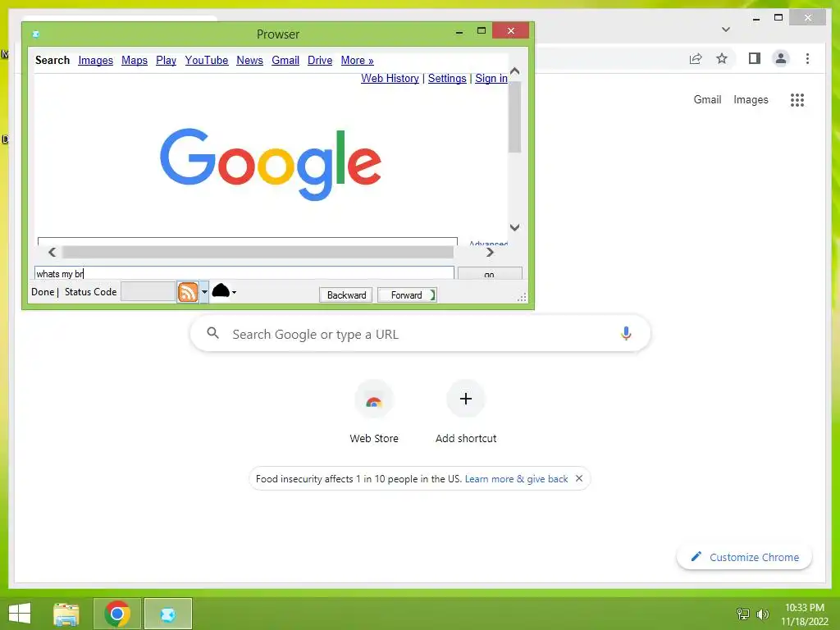Viewport: 840px width, 630px height.
Task: Click the Chrome profile avatar icon
Action: point(781,58)
